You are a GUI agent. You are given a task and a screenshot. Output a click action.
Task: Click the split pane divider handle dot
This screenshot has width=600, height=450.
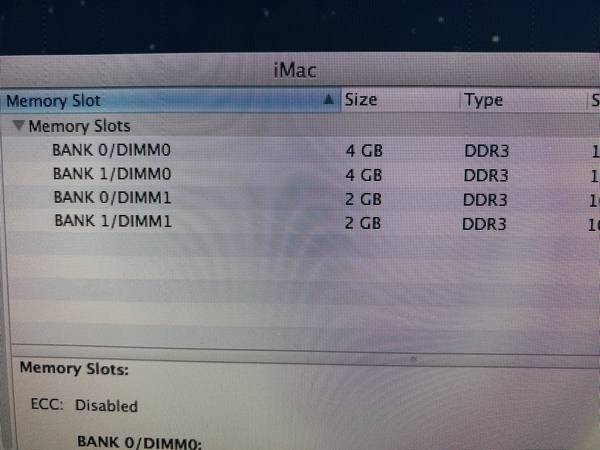[x=411, y=356]
